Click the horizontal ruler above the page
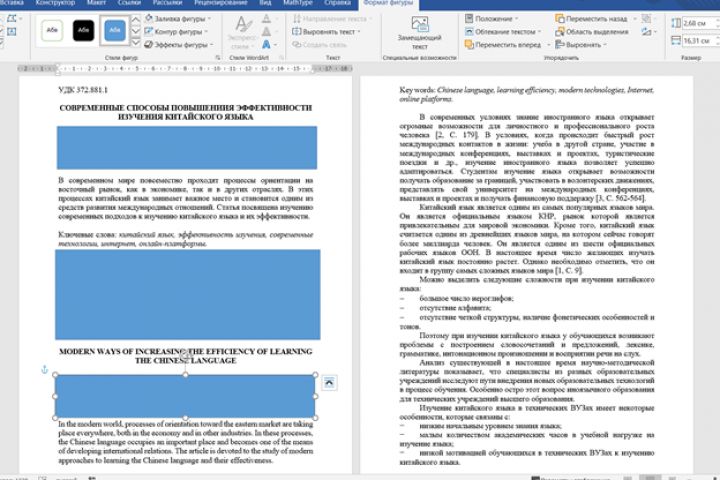Image resolution: width=720 pixels, height=480 pixels. click(x=185, y=68)
